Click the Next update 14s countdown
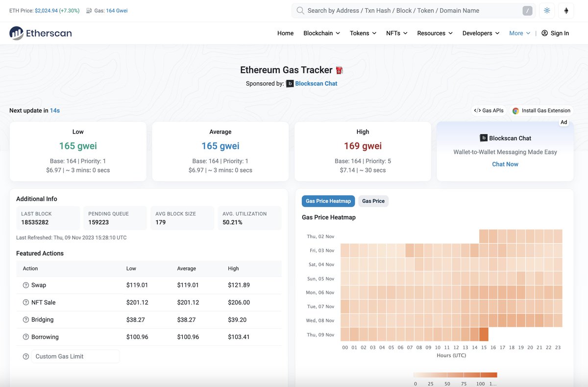Screen dimensions: 588x387 pyautogui.click(x=55, y=111)
